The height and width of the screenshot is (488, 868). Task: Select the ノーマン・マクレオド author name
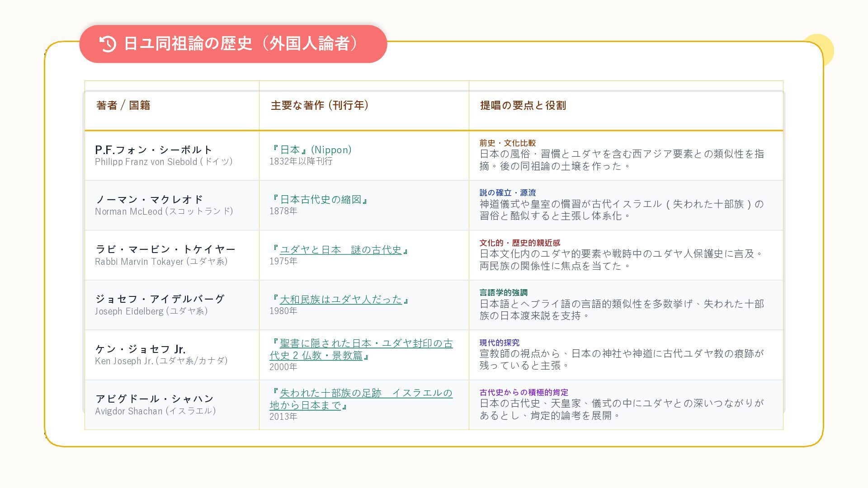pyautogui.click(x=149, y=199)
